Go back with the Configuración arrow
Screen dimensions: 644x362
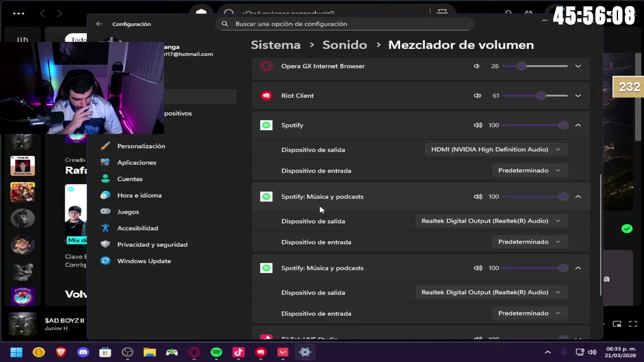click(99, 24)
